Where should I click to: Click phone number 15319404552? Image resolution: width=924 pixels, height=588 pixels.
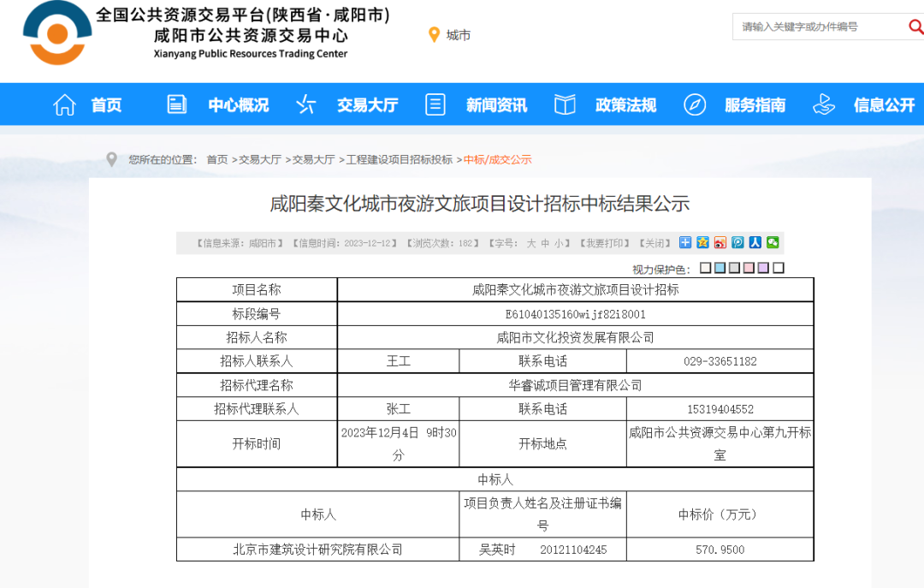720,409
